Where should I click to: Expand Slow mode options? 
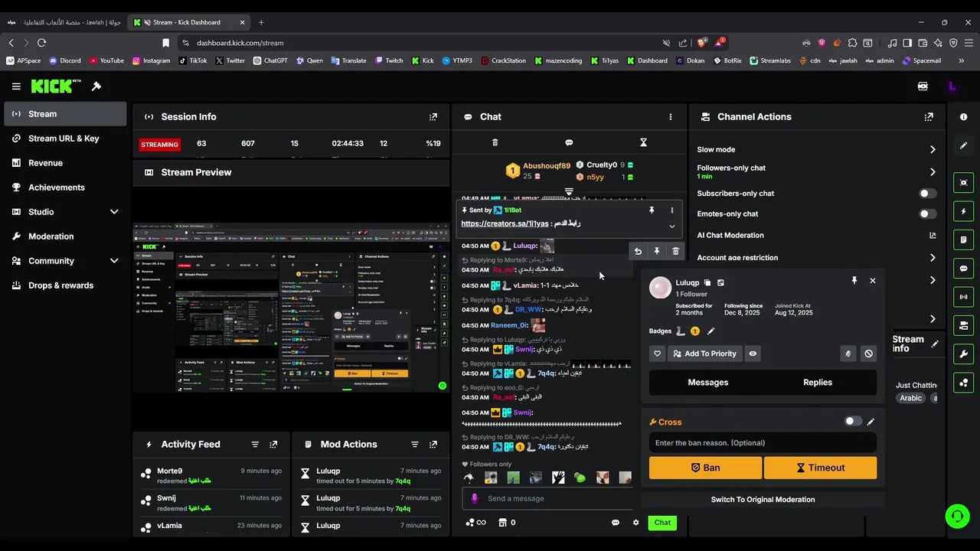pyautogui.click(x=933, y=150)
